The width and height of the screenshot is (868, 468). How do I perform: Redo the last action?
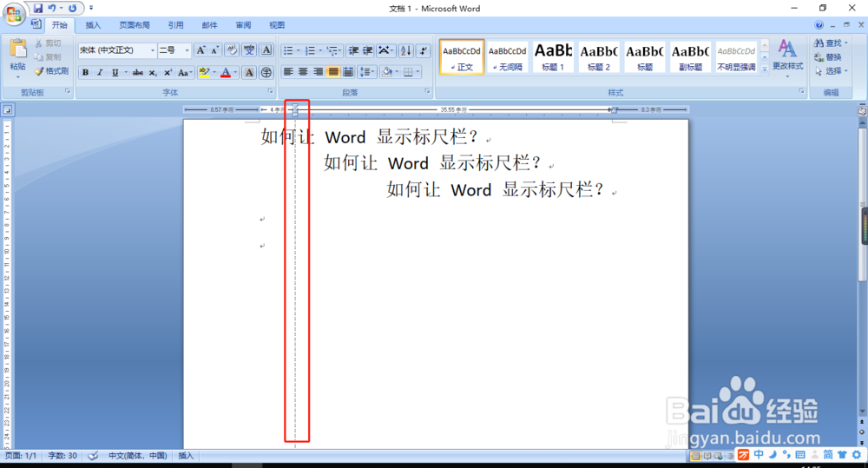[73, 9]
